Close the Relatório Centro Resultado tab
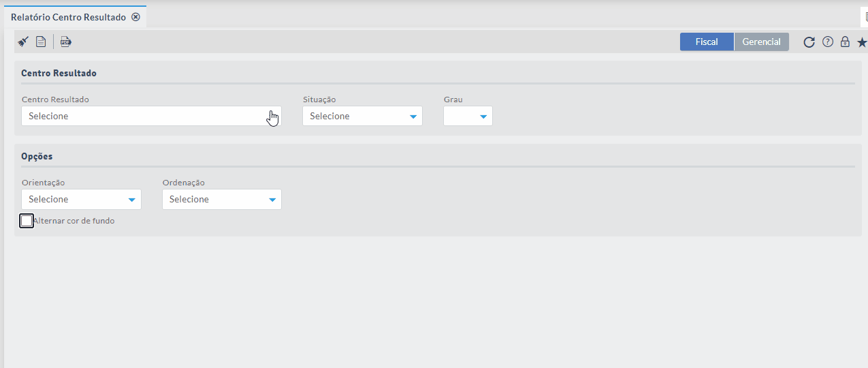Image resolution: width=868 pixels, height=368 pixels. coord(135,17)
